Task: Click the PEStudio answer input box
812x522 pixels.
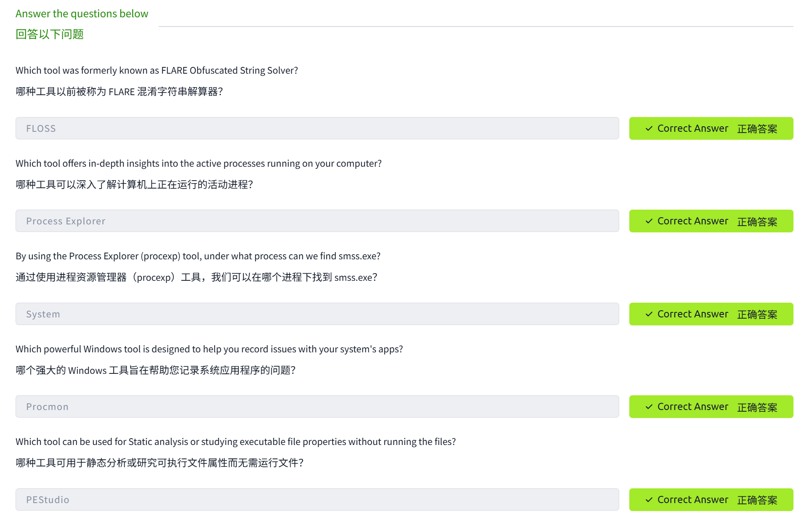Action: (317, 500)
